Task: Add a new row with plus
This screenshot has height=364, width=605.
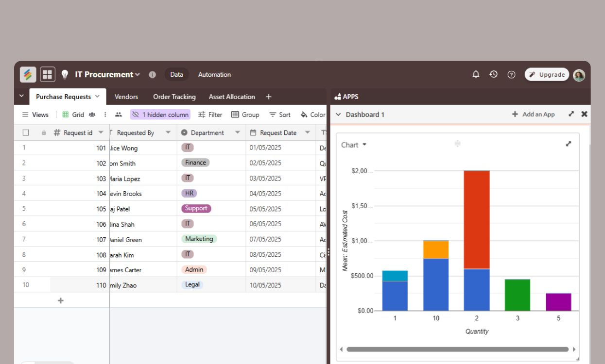Action: coord(61,300)
